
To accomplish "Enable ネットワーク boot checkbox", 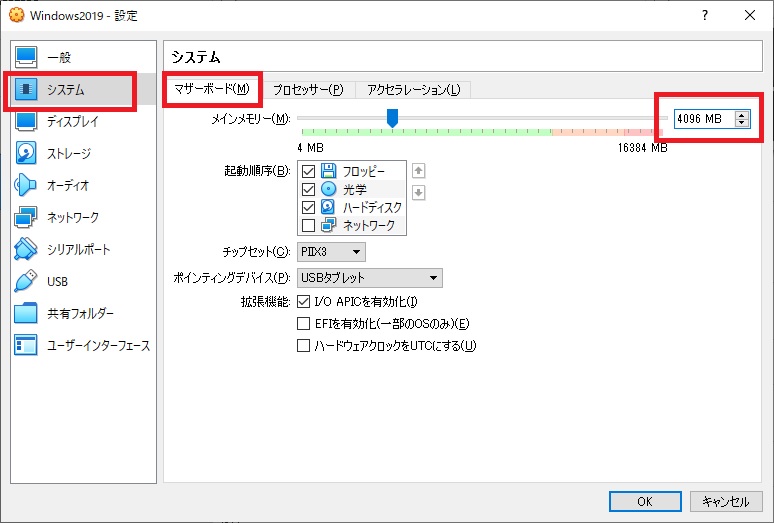I will pyautogui.click(x=309, y=225).
